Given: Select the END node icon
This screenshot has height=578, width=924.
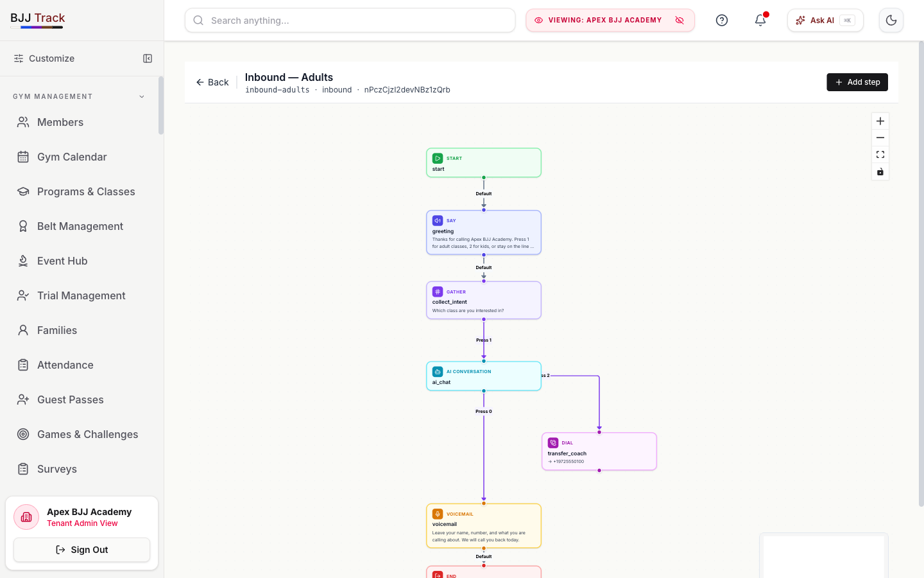Looking at the screenshot, I should pyautogui.click(x=438, y=575).
